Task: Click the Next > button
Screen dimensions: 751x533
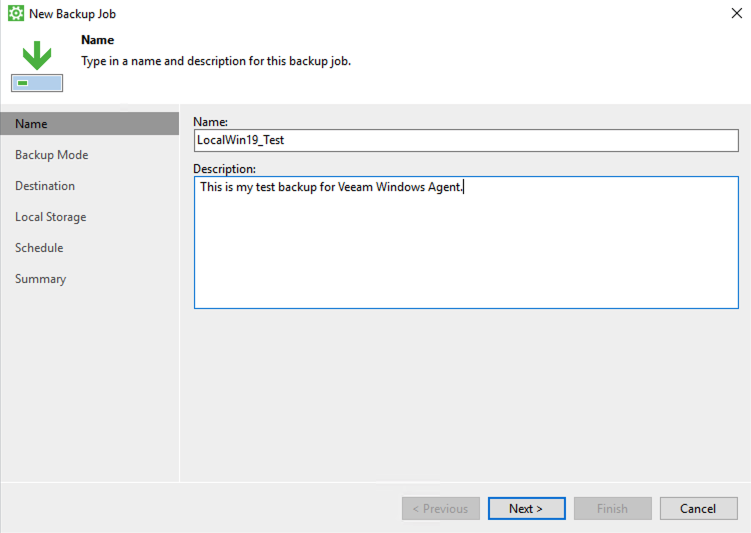Action: pos(526,508)
